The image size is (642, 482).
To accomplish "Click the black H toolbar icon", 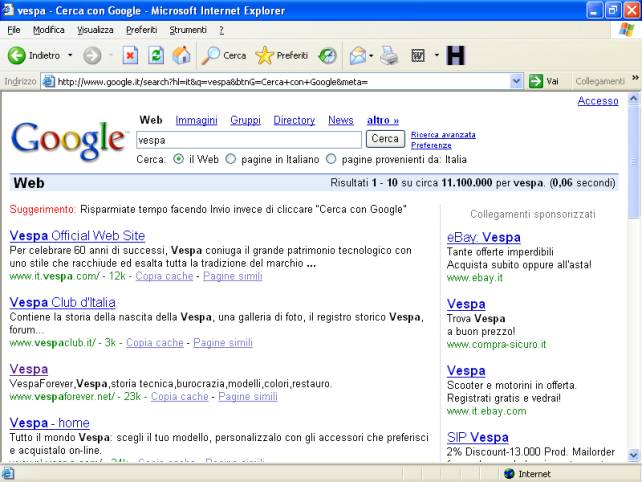I will click(x=456, y=55).
